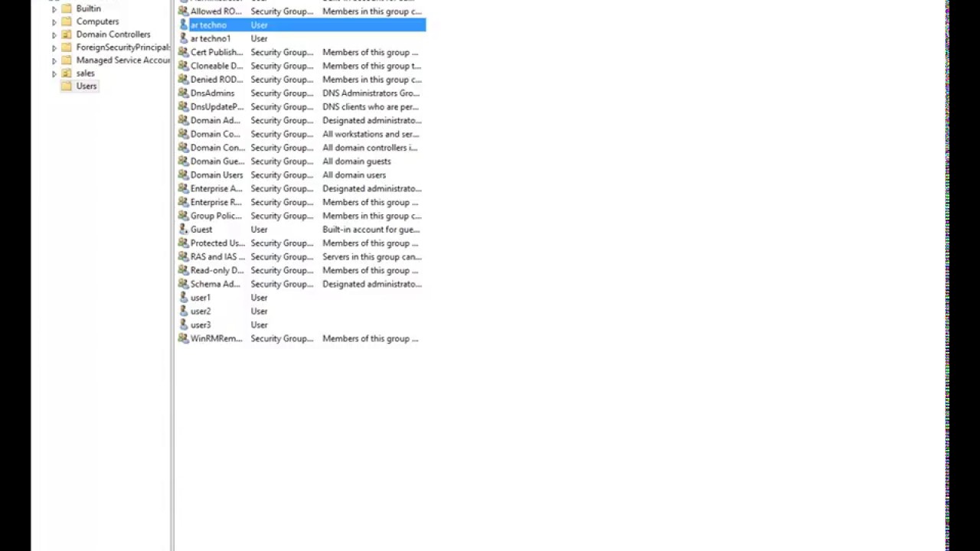Select the Builtin folder in tree
This screenshot has height=551, width=980.
click(88, 8)
